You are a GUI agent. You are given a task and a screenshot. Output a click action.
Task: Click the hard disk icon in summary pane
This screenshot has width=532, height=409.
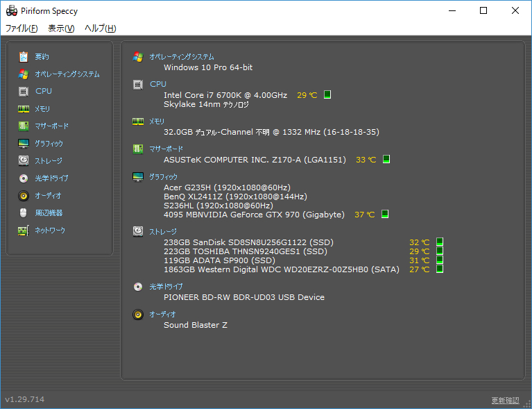(138, 232)
